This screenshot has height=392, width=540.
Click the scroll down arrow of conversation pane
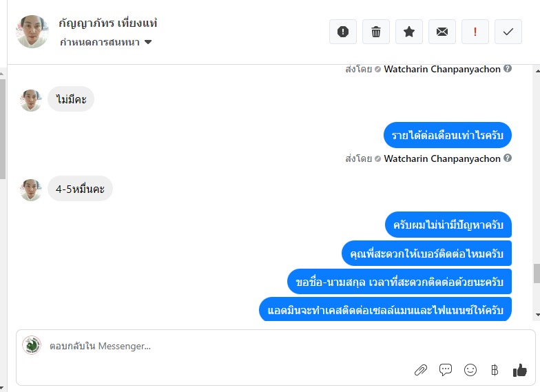click(537, 314)
